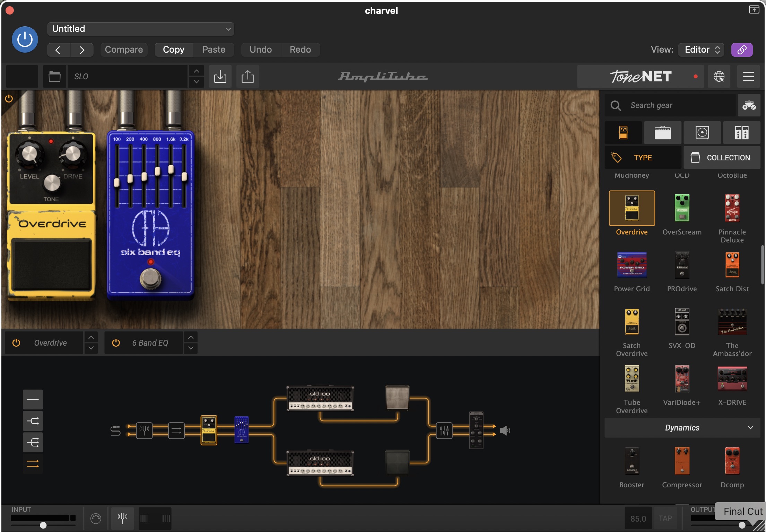766x532 pixels.
Task: Click the speaker output icon in chain
Action: click(x=505, y=431)
